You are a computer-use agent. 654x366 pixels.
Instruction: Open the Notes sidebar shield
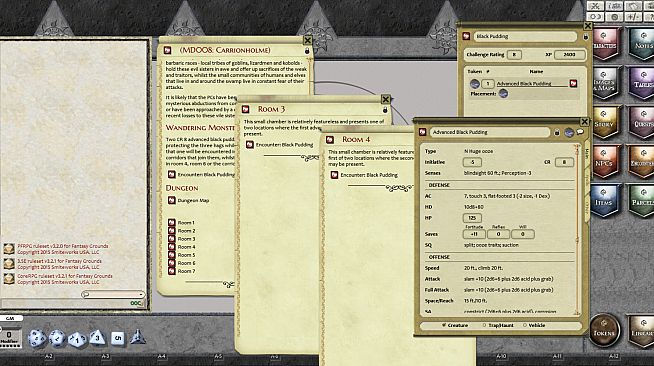point(642,44)
